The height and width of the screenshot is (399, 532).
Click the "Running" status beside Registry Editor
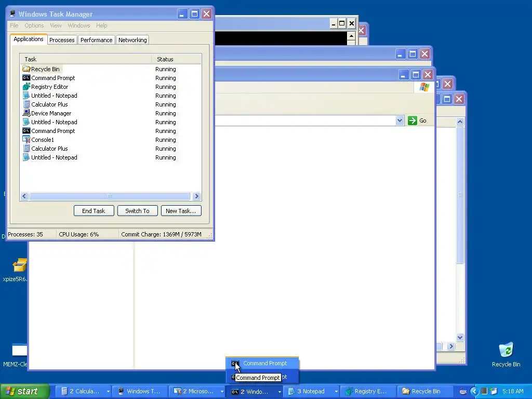click(166, 87)
